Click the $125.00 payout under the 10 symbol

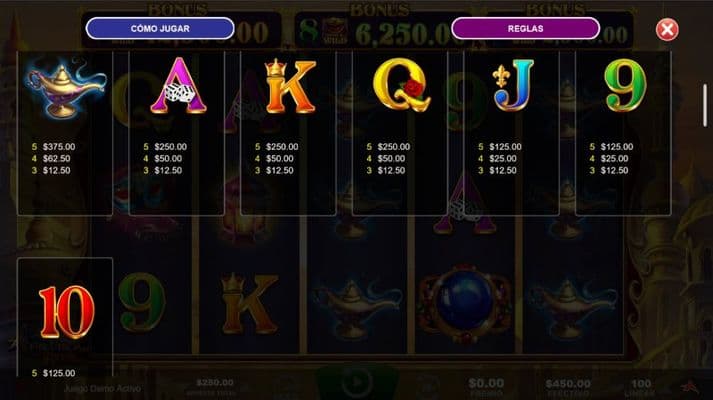[x=59, y=373]
